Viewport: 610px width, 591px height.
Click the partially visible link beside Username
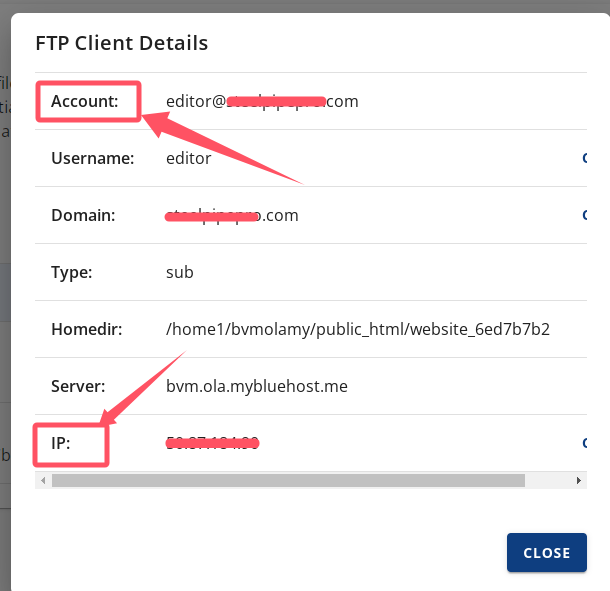tap(583, 158)
